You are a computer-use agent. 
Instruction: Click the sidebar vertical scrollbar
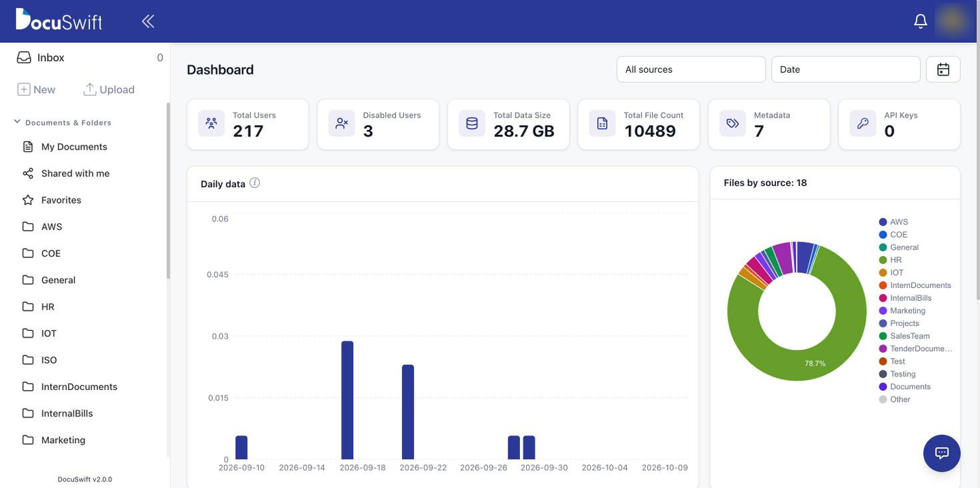168,191
